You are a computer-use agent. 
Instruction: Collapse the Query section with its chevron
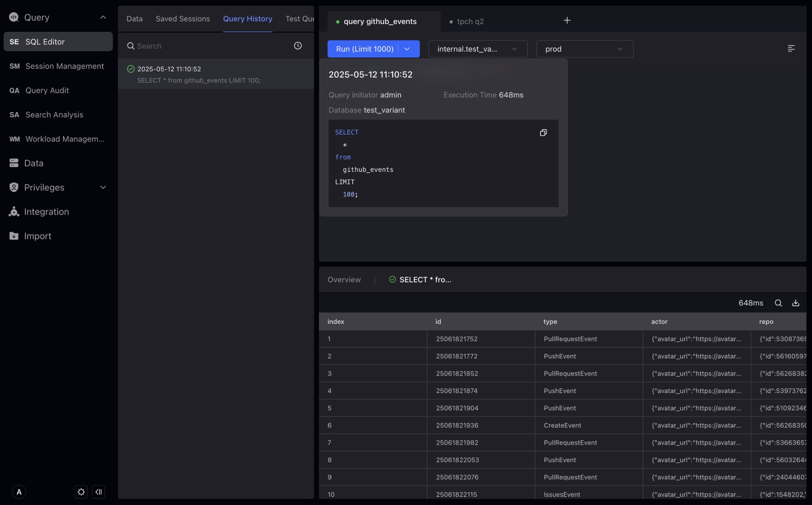pos(103,18)
